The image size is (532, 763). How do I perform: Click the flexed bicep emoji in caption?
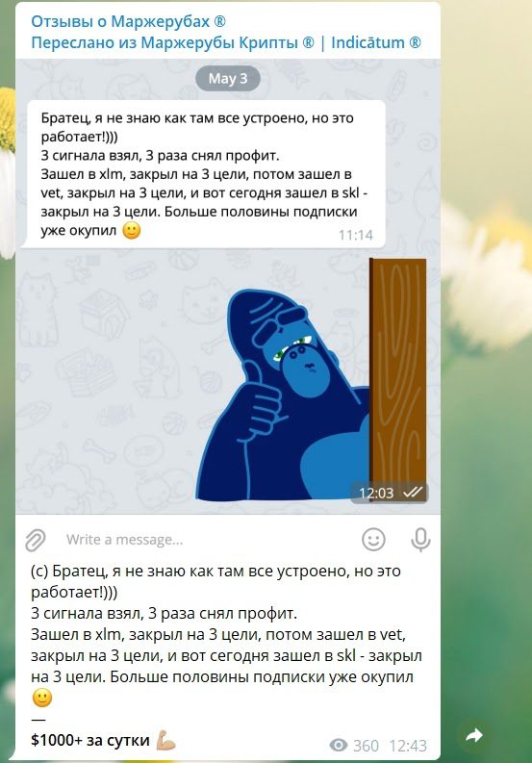[165, 741]
